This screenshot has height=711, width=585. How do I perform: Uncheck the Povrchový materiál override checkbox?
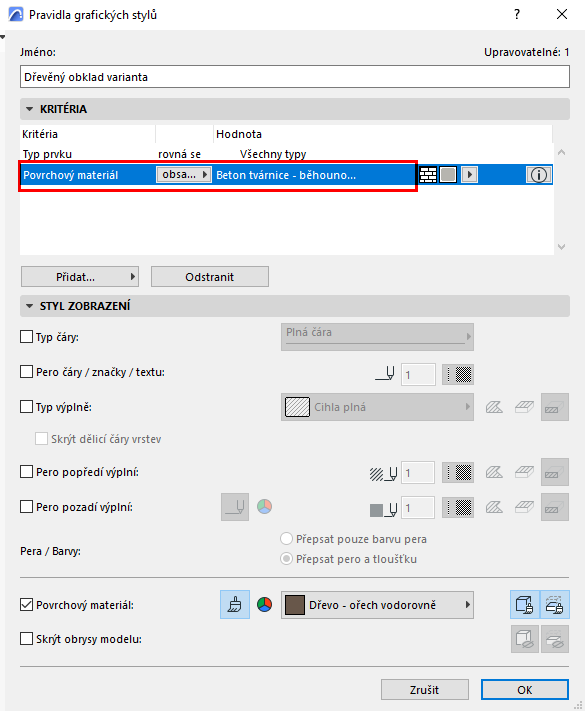[x=26, y=604]
